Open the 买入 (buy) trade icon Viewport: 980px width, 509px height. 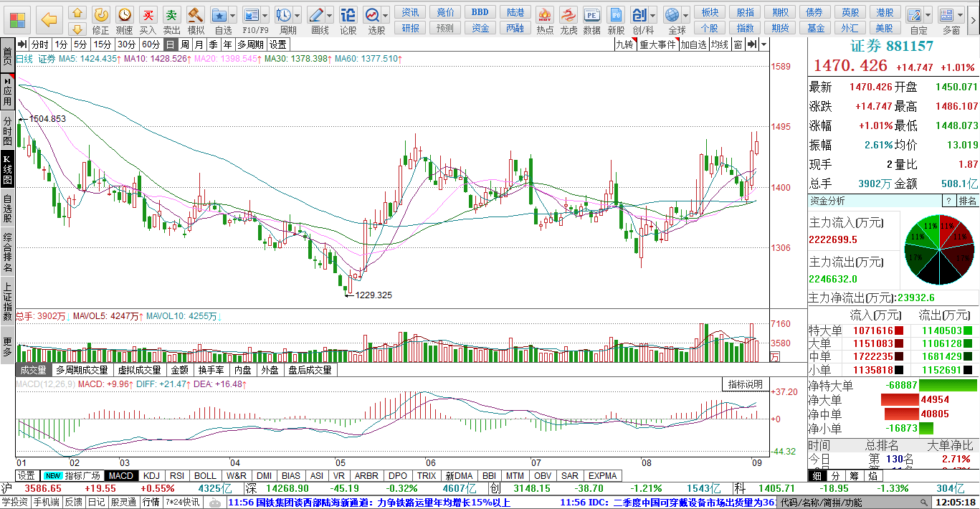coord(148,19)
